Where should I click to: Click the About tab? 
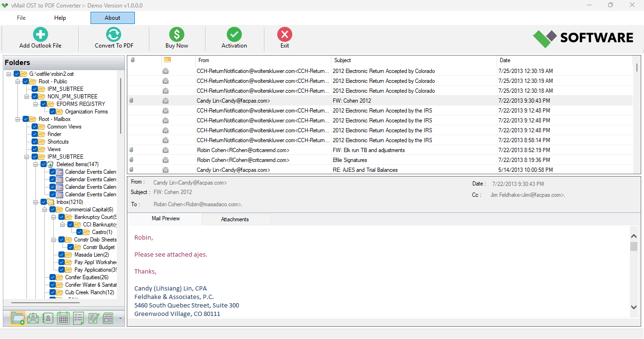(112, 17)
